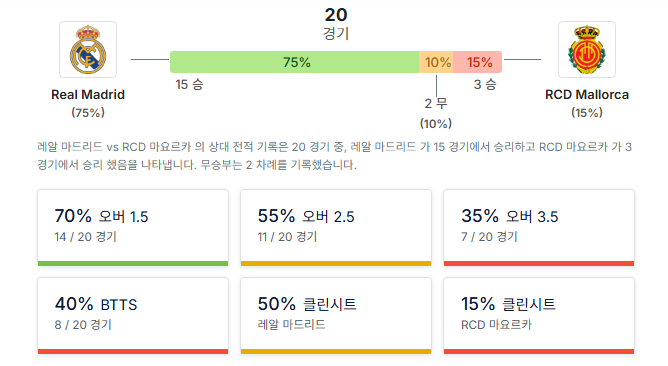Click the 3 승 label under bar
This screenshot has width=668, height=366.
pyautogui.click(x=485, y=84)
